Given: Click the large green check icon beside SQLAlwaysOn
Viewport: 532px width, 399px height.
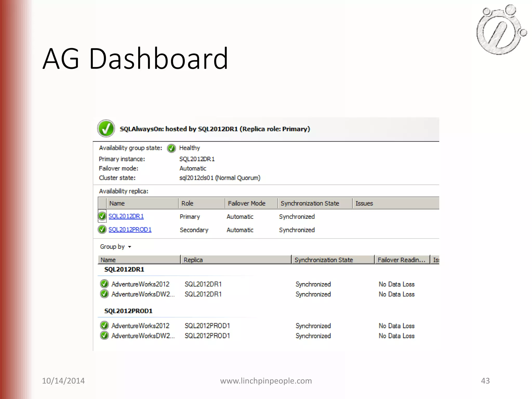Looking at the screenshot, I should click(106, 128).
